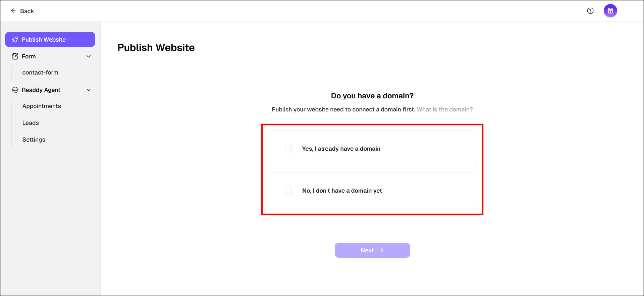This screenshot has height=296, width=644.
Task: Click the rocket icon in the sidebar
Action: click(15, 40)
